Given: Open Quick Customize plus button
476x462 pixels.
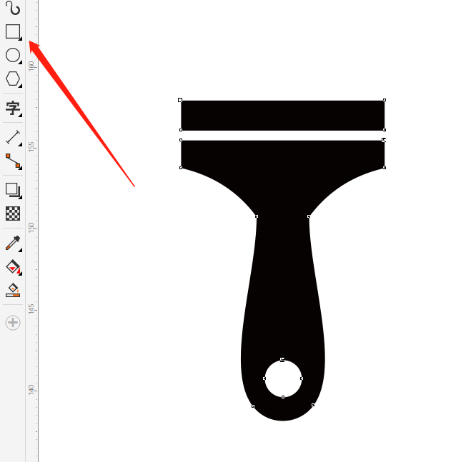Looking at the screenshot, I should (13, 323).
